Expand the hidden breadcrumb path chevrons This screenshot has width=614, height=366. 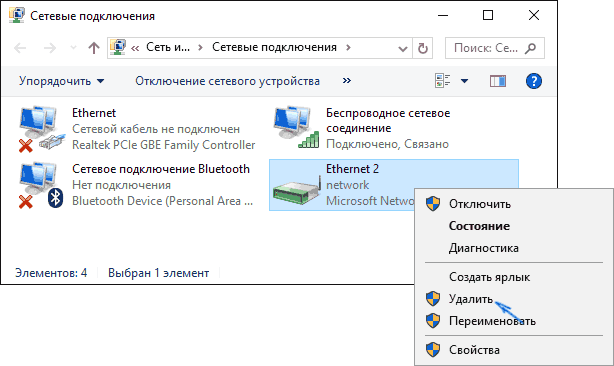click(135, 49)
